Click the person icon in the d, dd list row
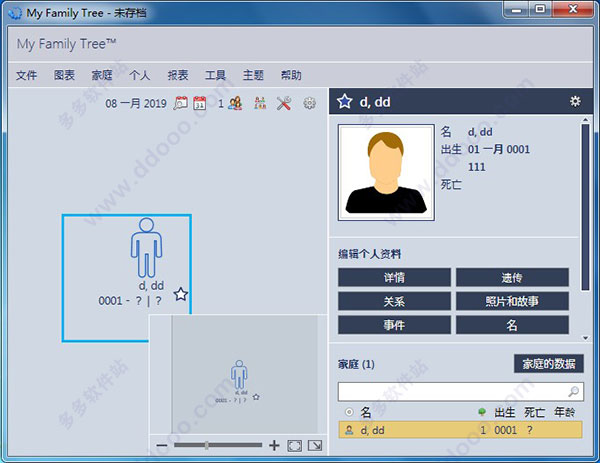This screenshot has width=600, height=463. click(x=349, y=430)
